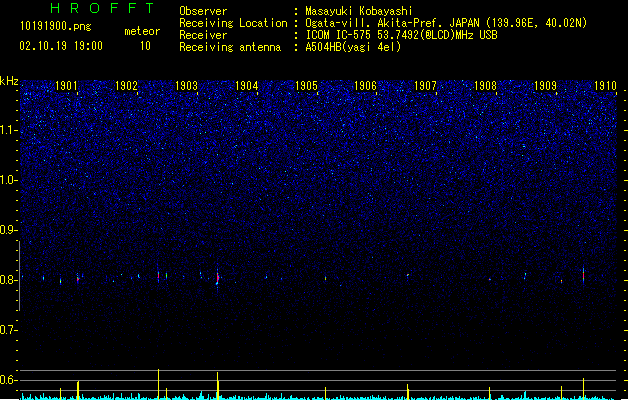Screen dimensions: 629x400
Task: Click the 0.8 frequency axis label
Action: point(8,280)
